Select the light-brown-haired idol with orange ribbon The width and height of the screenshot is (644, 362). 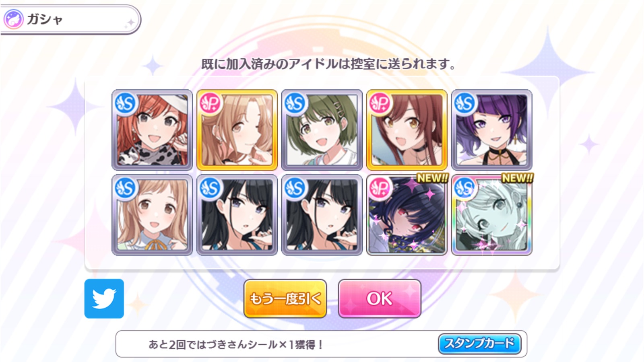pos(152,215)
